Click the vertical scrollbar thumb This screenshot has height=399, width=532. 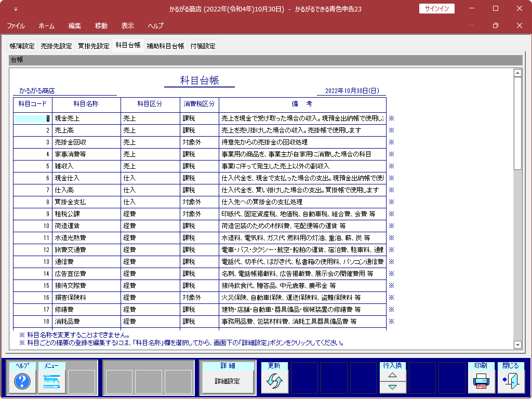[517, 123]
